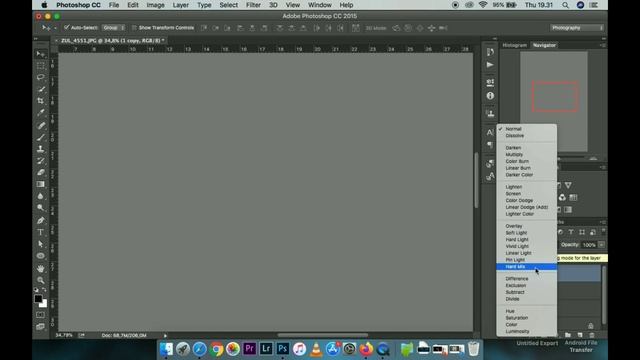The height and width of the screenshot is (360, 640).
Task: Select the Clone Stamp tool
Action: (40, 149)
